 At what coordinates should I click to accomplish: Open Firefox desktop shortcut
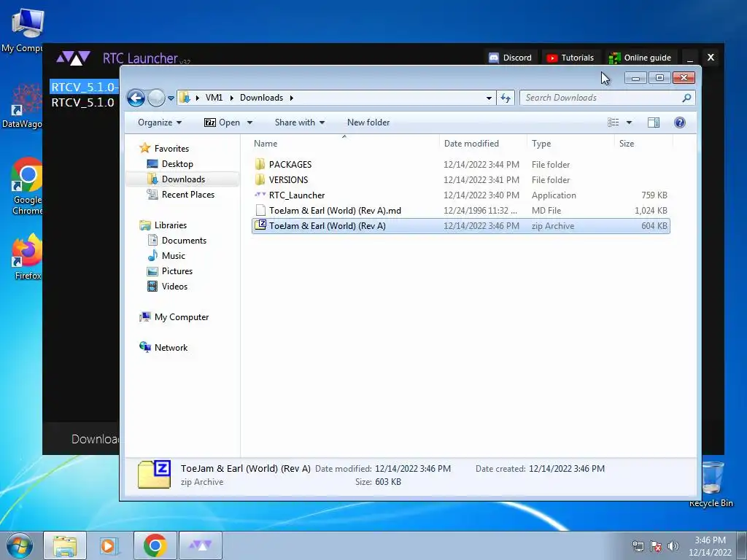pos(27,257)
